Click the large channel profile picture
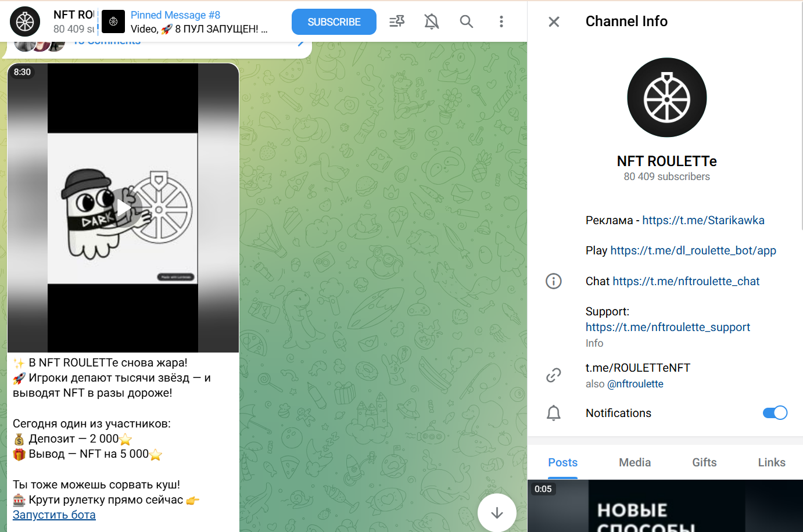803x532 pixels. (666, 98)
